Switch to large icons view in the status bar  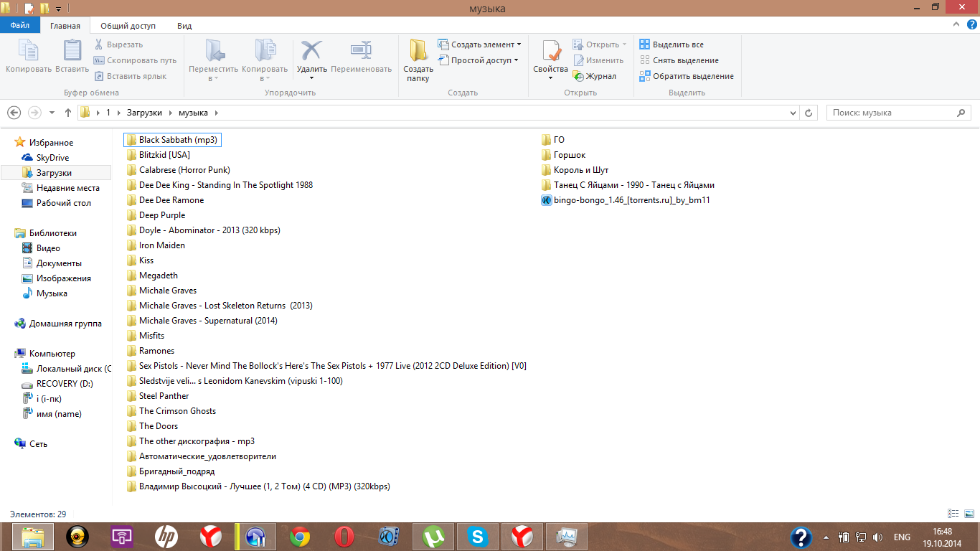point(969,514)
